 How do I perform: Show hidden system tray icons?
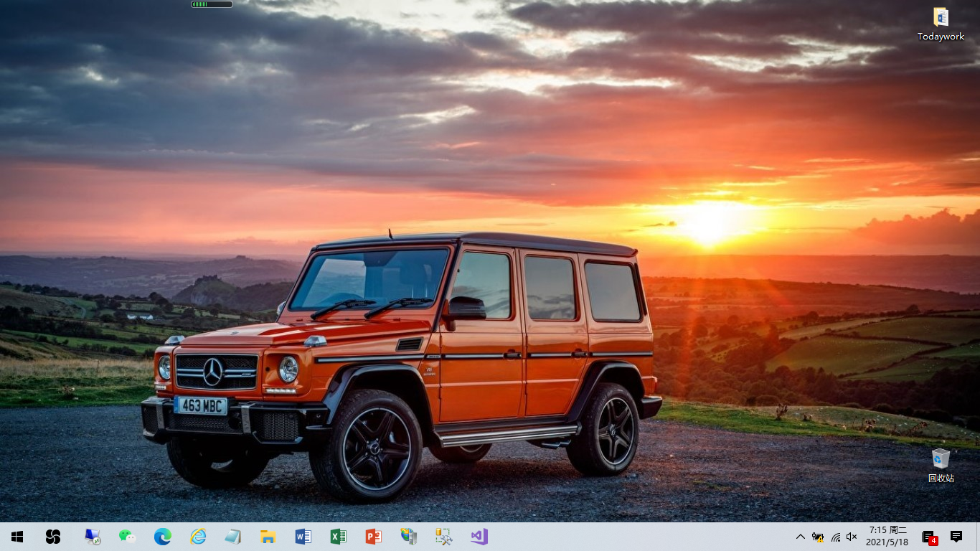tap(801, 537)
